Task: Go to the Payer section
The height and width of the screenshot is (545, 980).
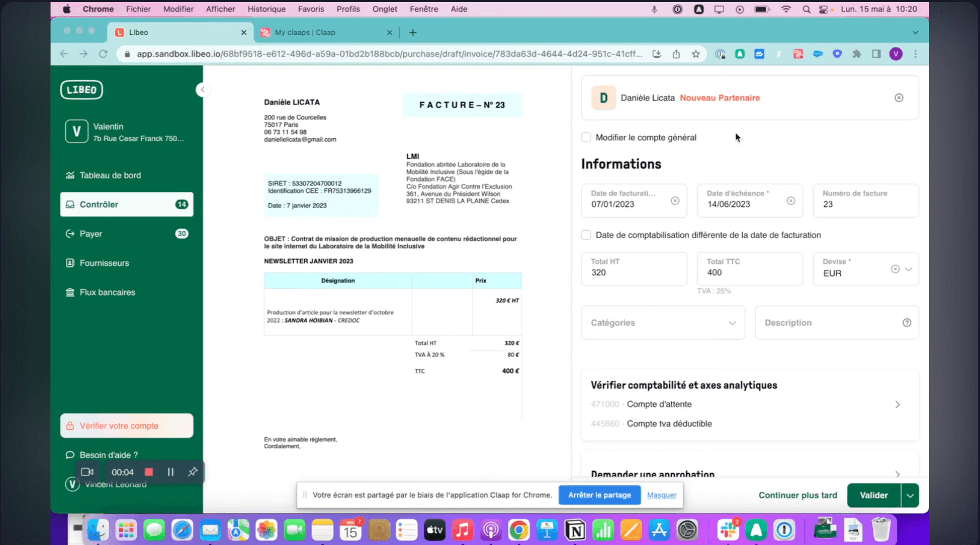Action: 127,234
